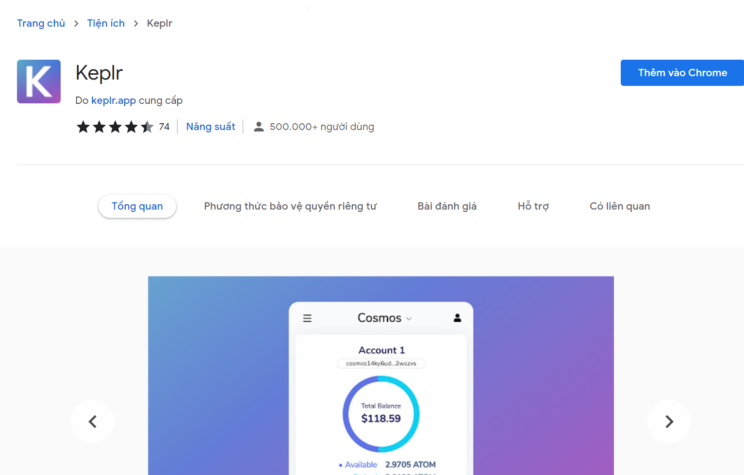Open the Bài đánh giá tab
Screen dimensions: 744x475
coord(447,206)
